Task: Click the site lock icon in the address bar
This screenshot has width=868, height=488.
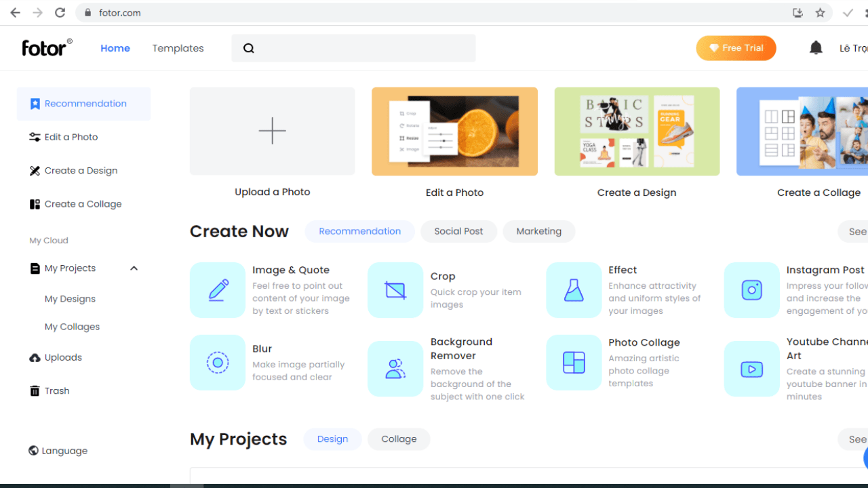Action: pos(87,12)
